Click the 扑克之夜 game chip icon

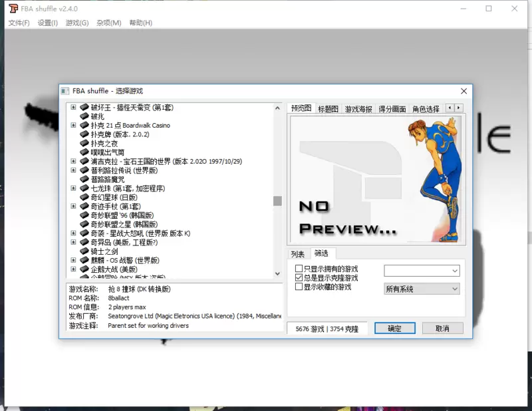84,143
